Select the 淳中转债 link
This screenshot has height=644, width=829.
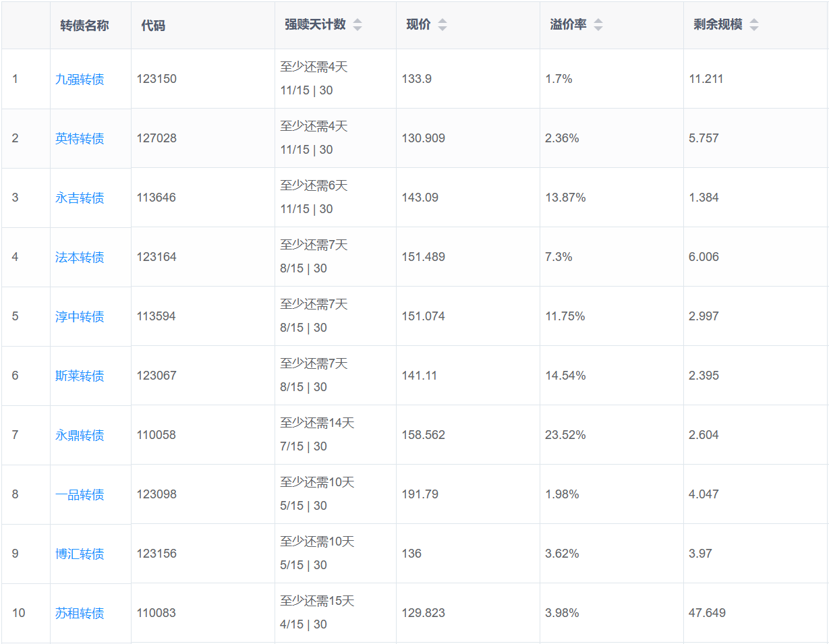tap(80, 317)
